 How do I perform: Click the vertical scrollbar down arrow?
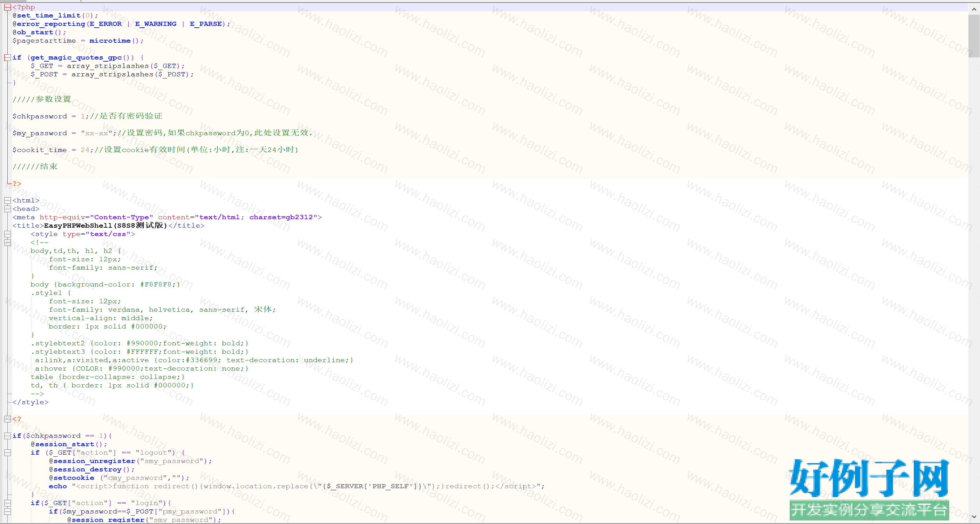(974, 517)
